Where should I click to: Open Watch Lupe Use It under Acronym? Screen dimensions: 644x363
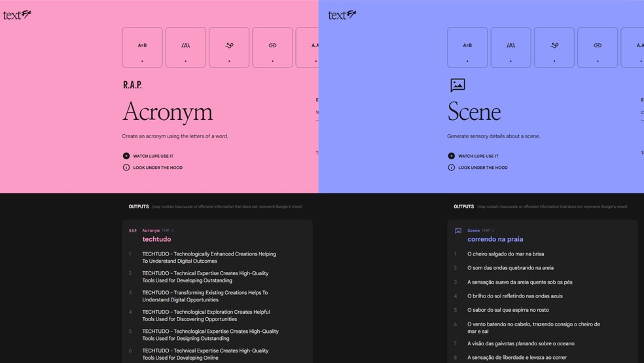tap(152, 156)
